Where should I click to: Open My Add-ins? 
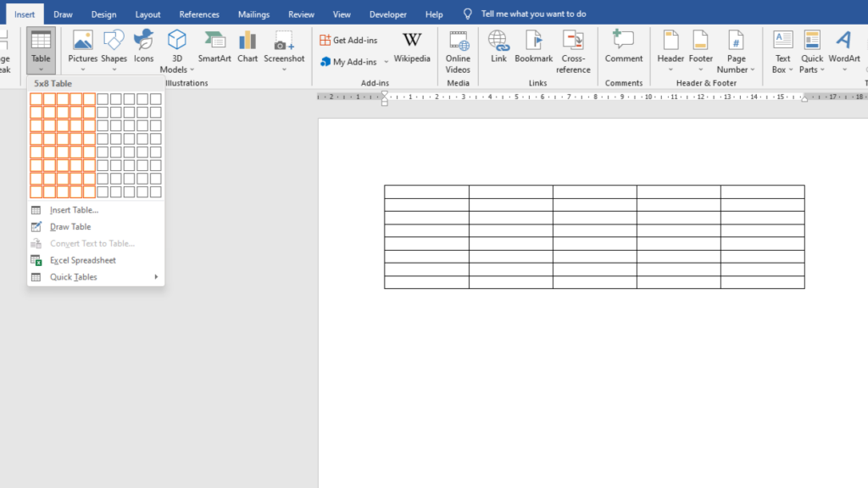point(348,62)
